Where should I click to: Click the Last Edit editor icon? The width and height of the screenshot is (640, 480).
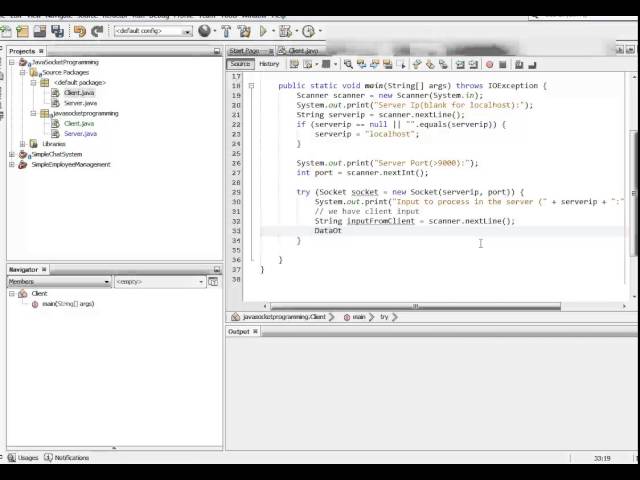coord(294,64)
